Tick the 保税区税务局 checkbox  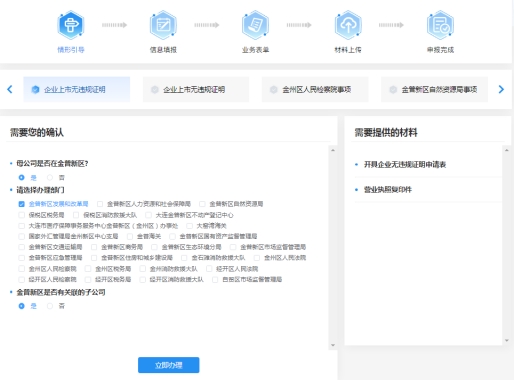pyautogui.click(x=21, y=215)
